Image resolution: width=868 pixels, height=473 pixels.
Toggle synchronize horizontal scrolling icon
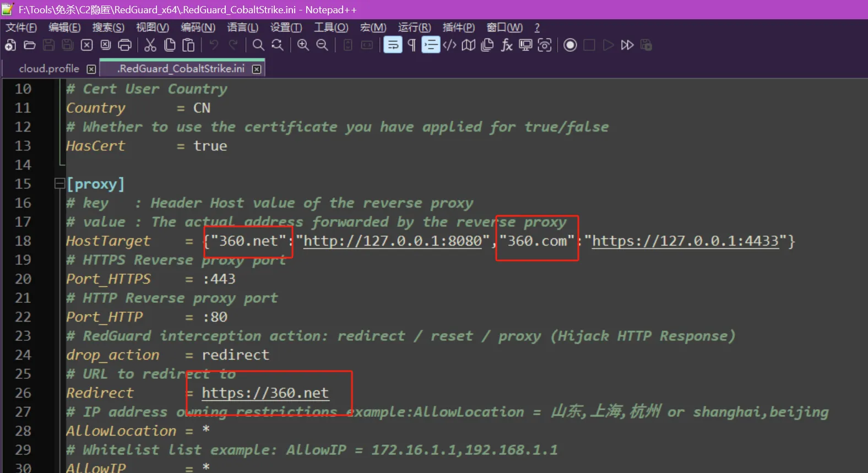pos(367,45)
